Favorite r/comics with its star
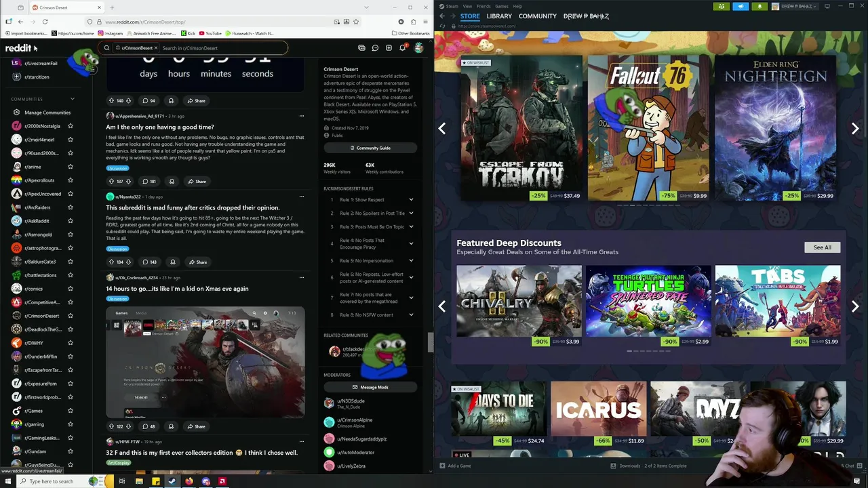This screenshot has height=488, width=868. click(71, 289)
